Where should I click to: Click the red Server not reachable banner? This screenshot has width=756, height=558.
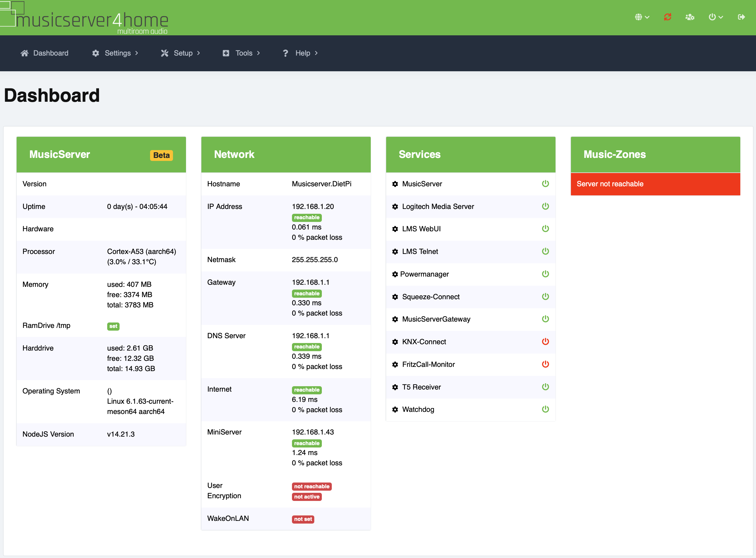(x=655, y=184)
